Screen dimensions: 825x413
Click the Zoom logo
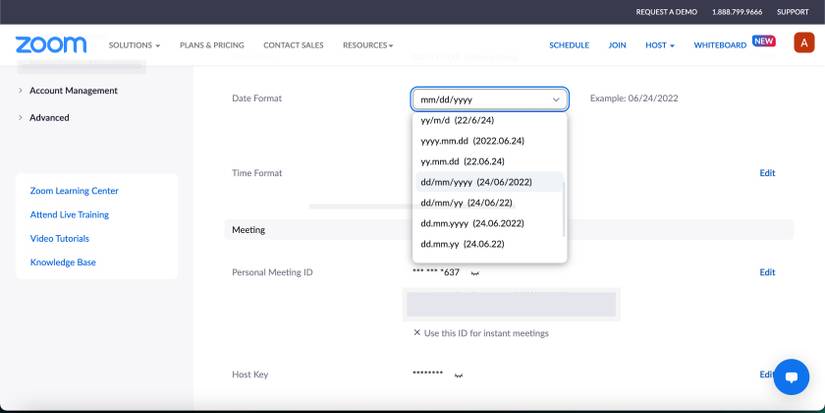[x=51, y=45]
